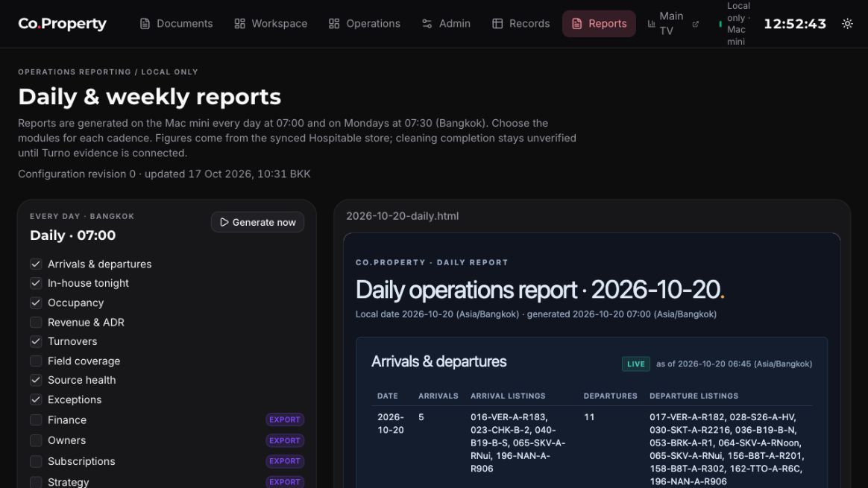The image size is (868, 488).
Task: Click the external-link icon beside Main TV
Action: pos(696,24)
